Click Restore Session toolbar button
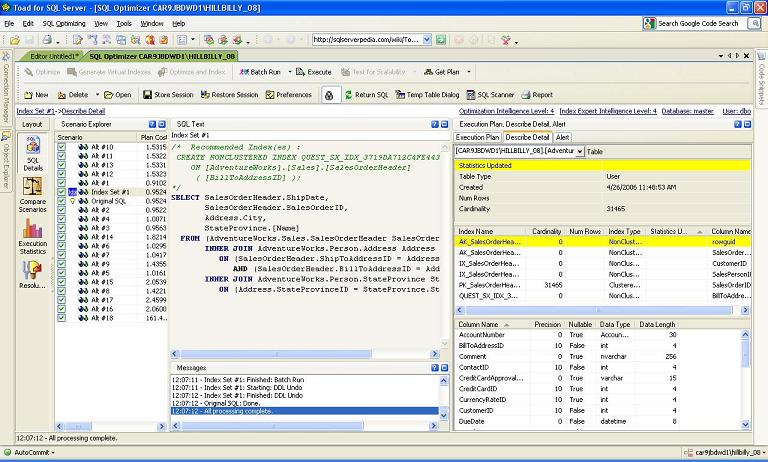The image size is (768, 462). point(229,95)
